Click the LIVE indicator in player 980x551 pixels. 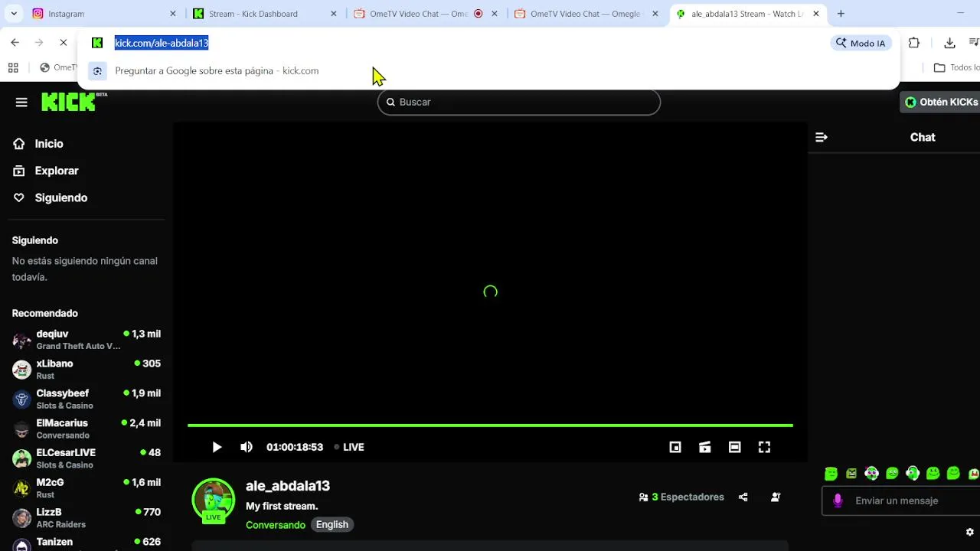[x=349, y=447]
